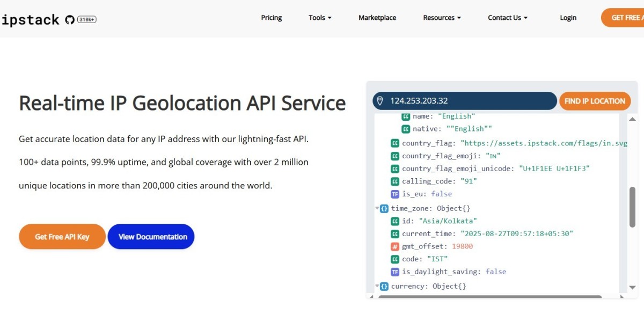Click the object braces icon beside currency

(x=384, y=286)
